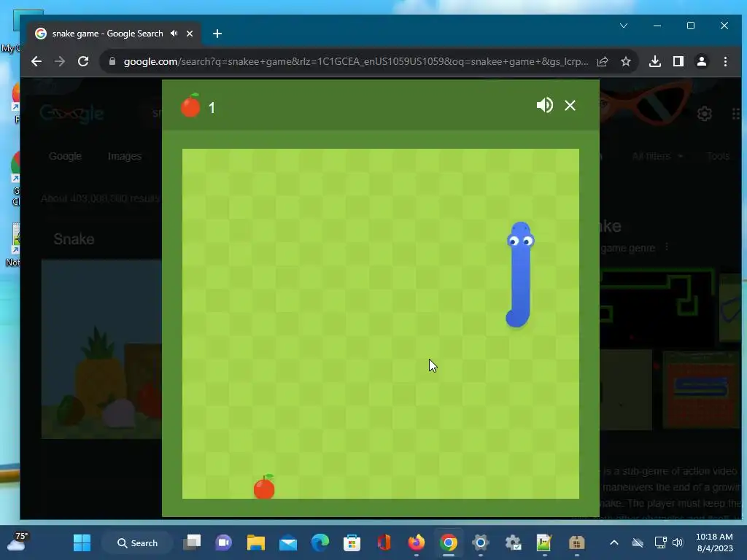The image size is (747, 560).
Task: Expand the All filters dropdown
Action: pos(657,156)
